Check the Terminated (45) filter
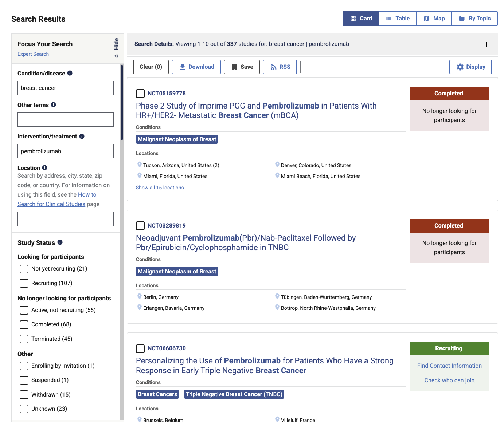Screen dimensions: 504x422 (24, 339)
